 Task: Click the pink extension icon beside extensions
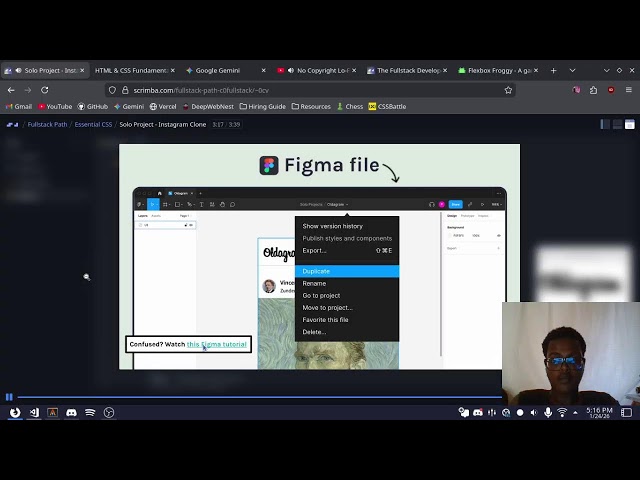[576, 90]
